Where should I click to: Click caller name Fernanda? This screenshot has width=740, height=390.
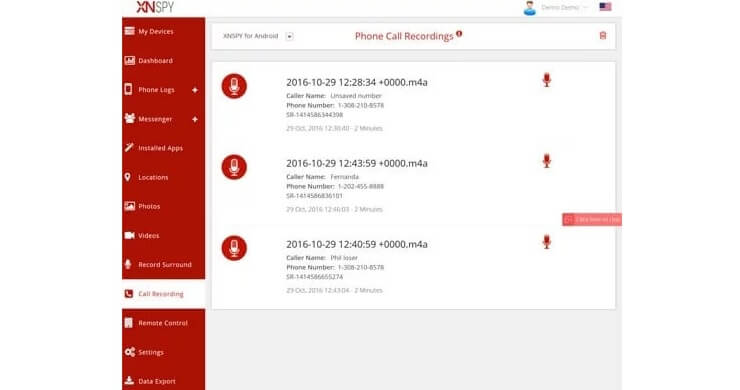coord(345,177)
